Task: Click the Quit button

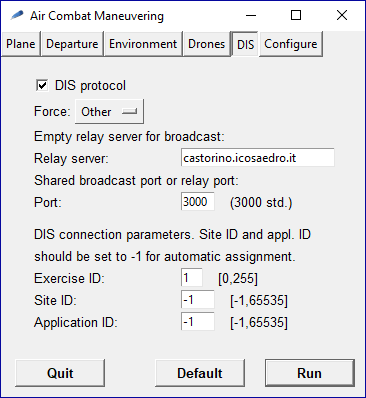Action: (60, 373)
